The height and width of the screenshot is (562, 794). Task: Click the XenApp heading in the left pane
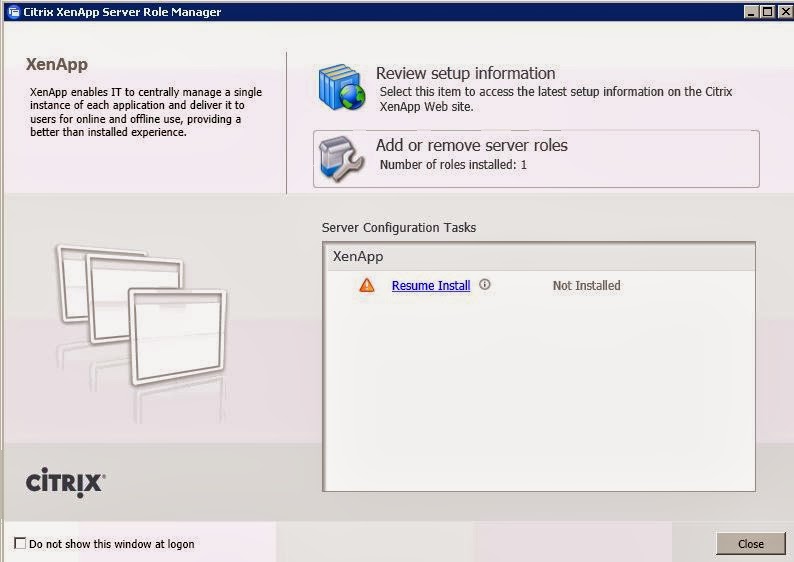coord(57,64)
